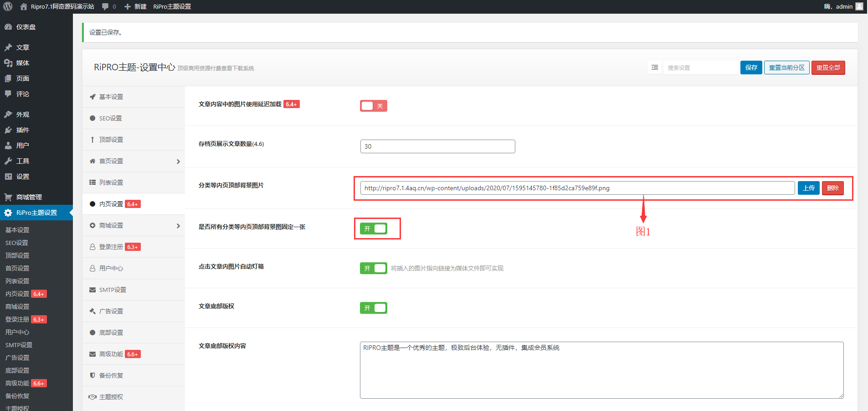This screenshot has width=868, height=411.
Task: Focus the 搜索设置 search field
Action: 700,68
